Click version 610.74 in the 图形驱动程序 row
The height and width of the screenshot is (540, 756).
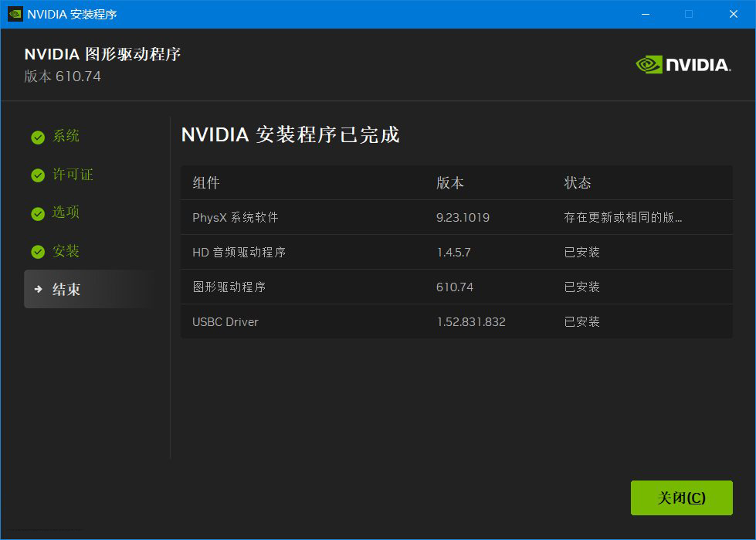455,287
